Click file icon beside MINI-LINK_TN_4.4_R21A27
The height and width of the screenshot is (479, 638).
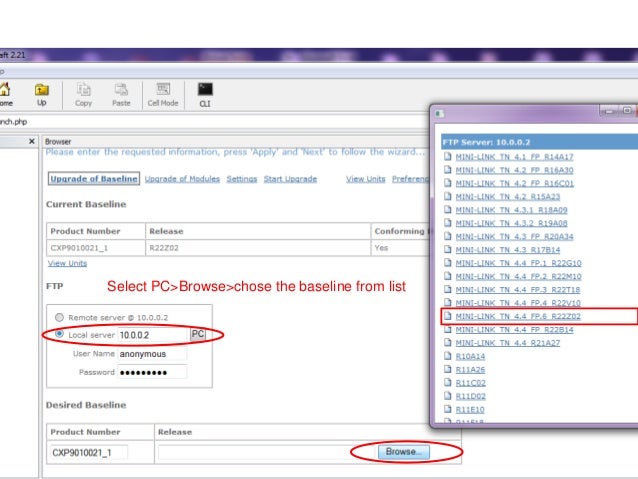(448, 343)
